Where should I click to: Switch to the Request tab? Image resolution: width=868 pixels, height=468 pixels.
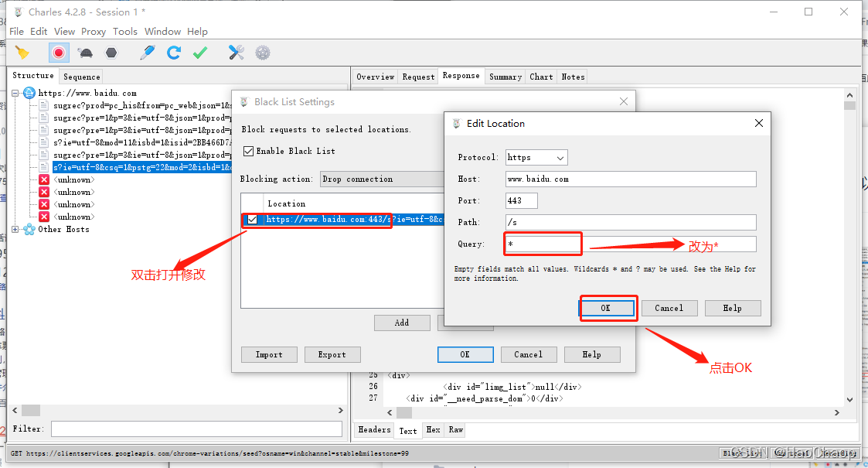tap(418, 77)
